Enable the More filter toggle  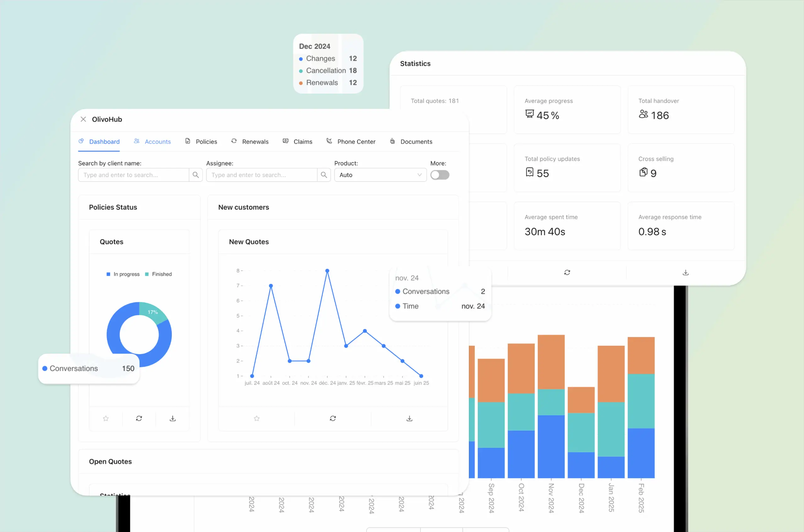click(x=440, y=175)
